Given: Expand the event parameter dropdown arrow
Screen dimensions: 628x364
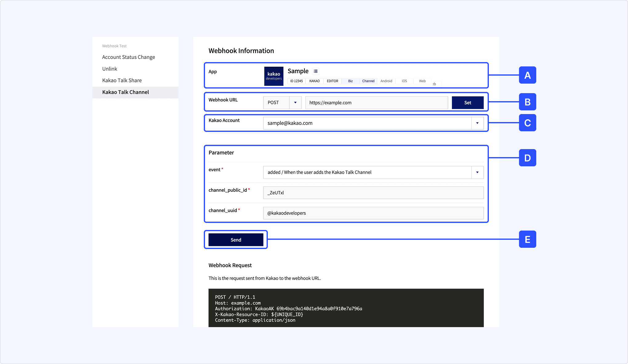Looking at the screenshot, I should 477,172.
